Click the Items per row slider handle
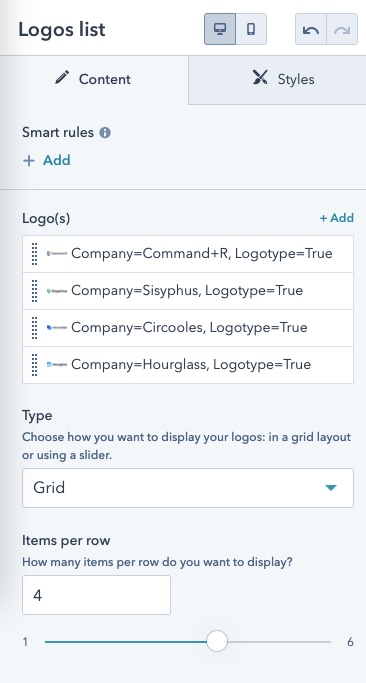Screen dimensions: 366x683 217,641
